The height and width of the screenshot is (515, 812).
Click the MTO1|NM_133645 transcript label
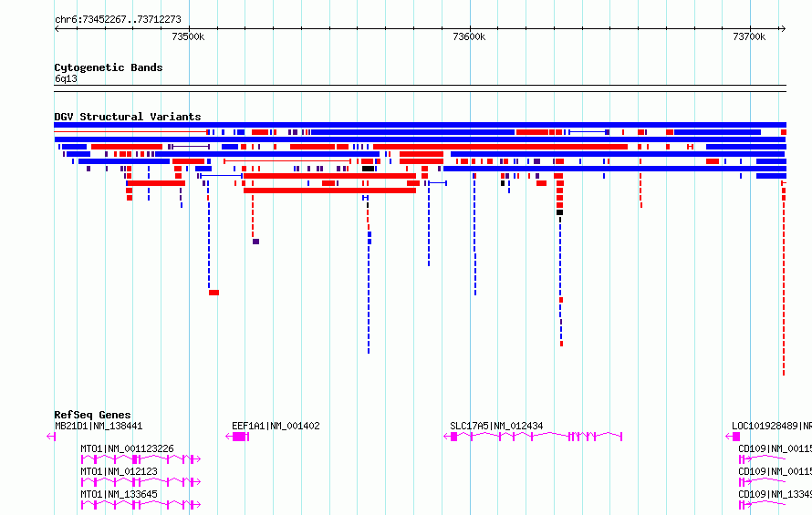(x=119, y=494)
